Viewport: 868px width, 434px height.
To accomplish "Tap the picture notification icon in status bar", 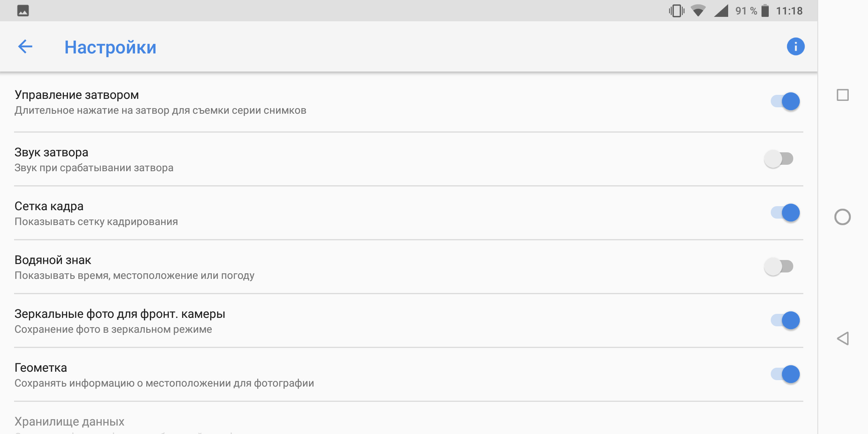I will (x=23, y=11).
